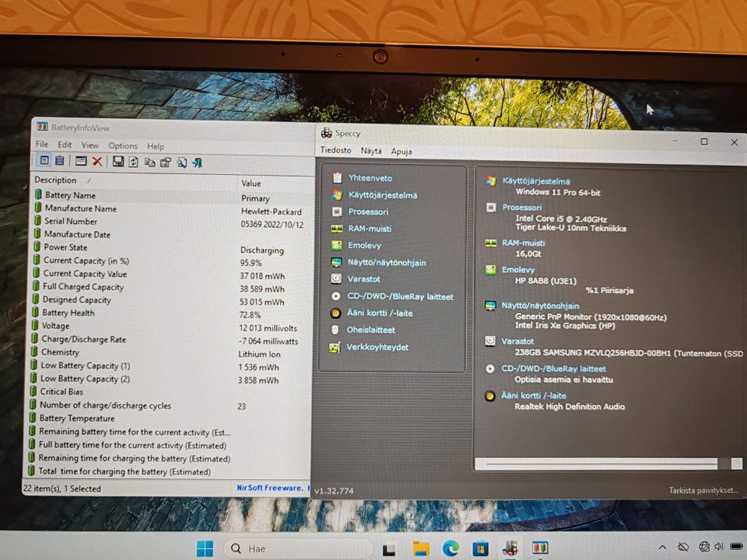
Task: Click NirSoft Freeware link in status bar
Action: point(270,488)
